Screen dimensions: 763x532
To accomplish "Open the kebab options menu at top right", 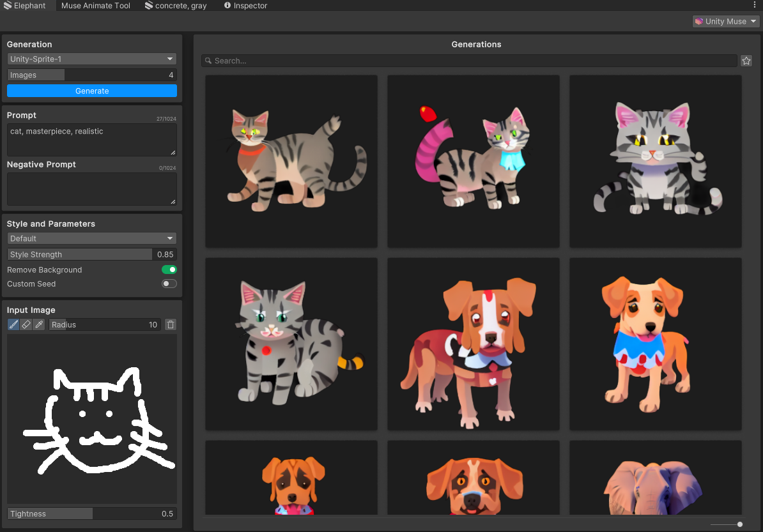I will (755, 5).
